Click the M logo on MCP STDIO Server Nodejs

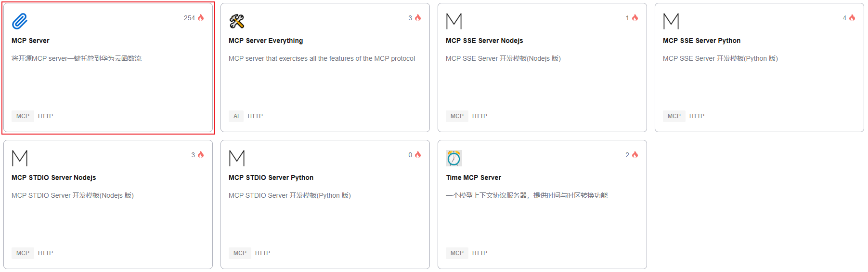point(20,158)
